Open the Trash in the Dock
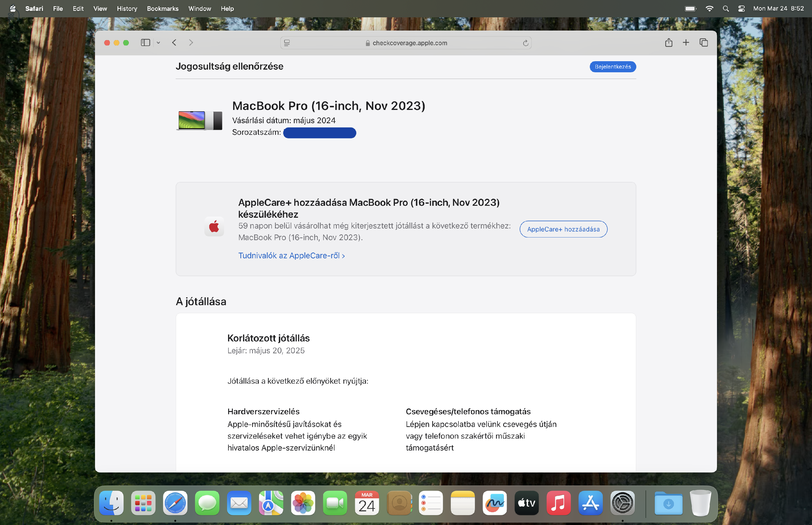This screenshot has width=812, height=525. (700, 503)
